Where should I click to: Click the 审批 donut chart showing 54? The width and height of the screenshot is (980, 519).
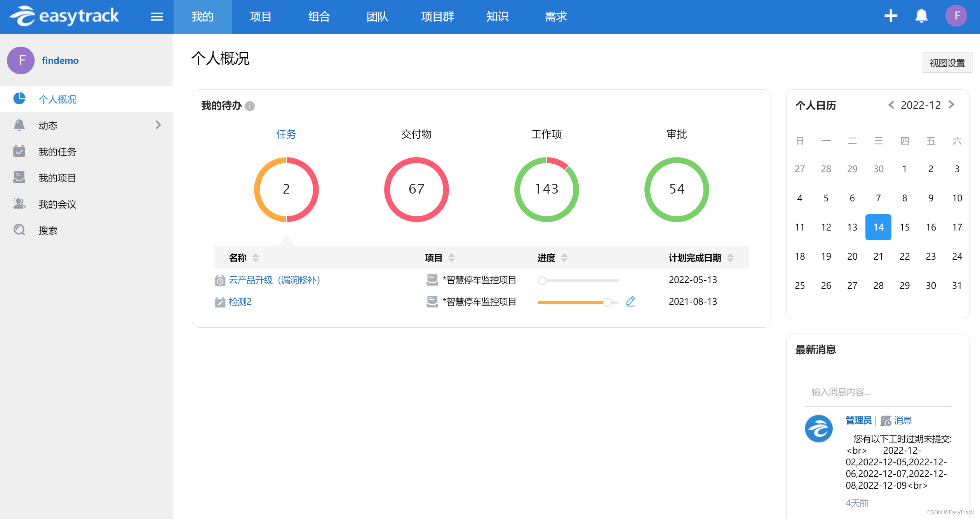tap(677, 189)
